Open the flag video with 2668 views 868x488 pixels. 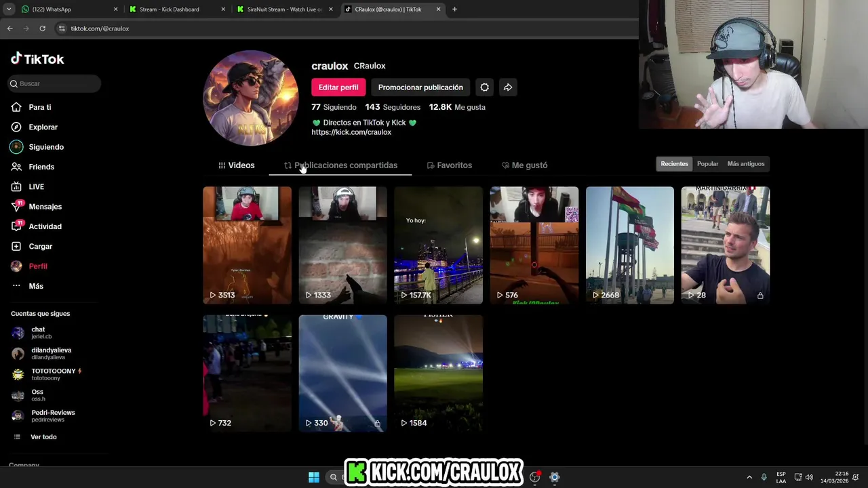[630, 245]
